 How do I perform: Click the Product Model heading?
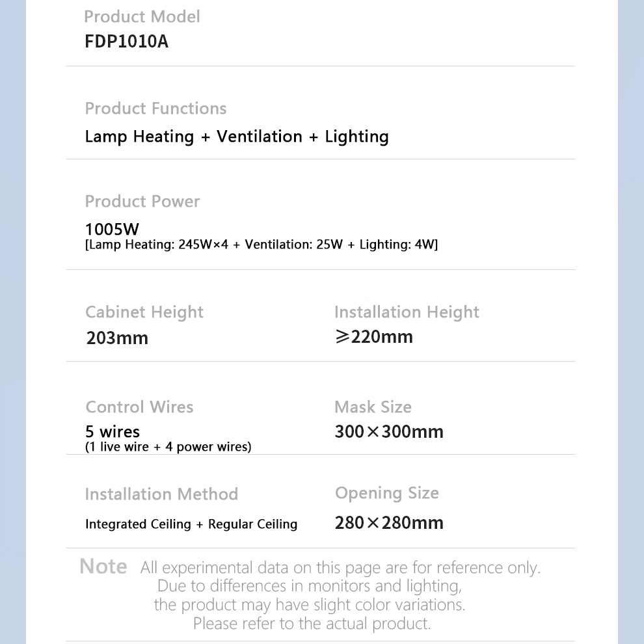coord(142,16)
